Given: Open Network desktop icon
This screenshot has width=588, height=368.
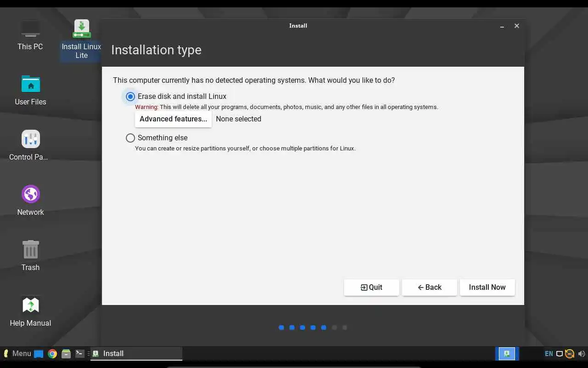Looking at the screenshot, I should pyautogui.click(x=30, y=201).
